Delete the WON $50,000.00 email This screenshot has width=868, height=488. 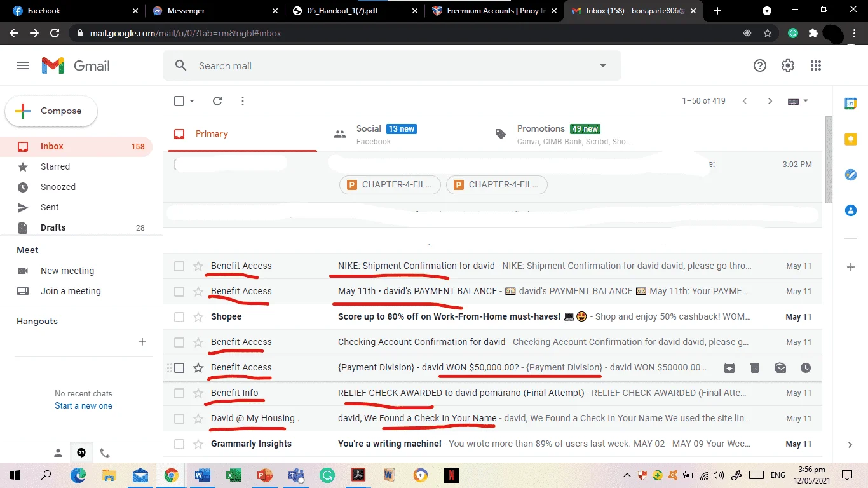pyautogui.click(x=755, y=368)
